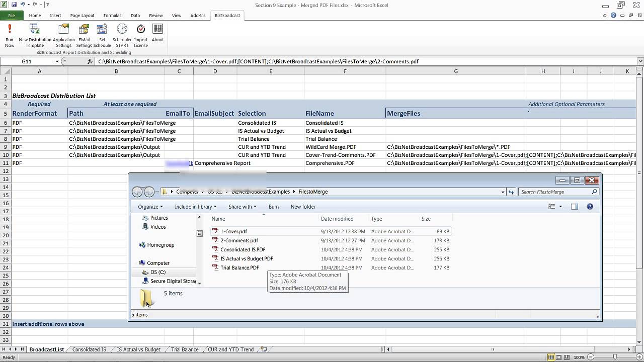Click the Run Now icon

pos(9,30)
